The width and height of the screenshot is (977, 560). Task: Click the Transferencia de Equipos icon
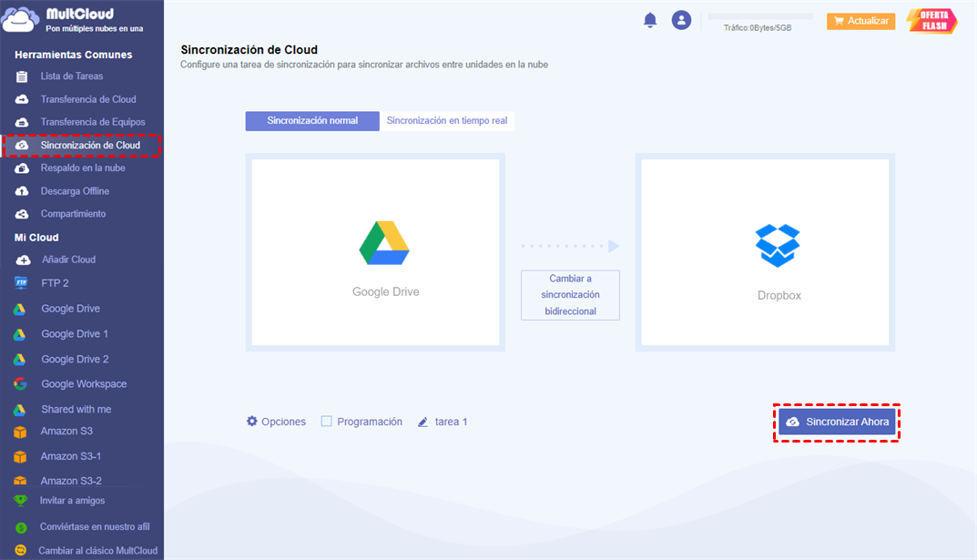tap(22, 122)
